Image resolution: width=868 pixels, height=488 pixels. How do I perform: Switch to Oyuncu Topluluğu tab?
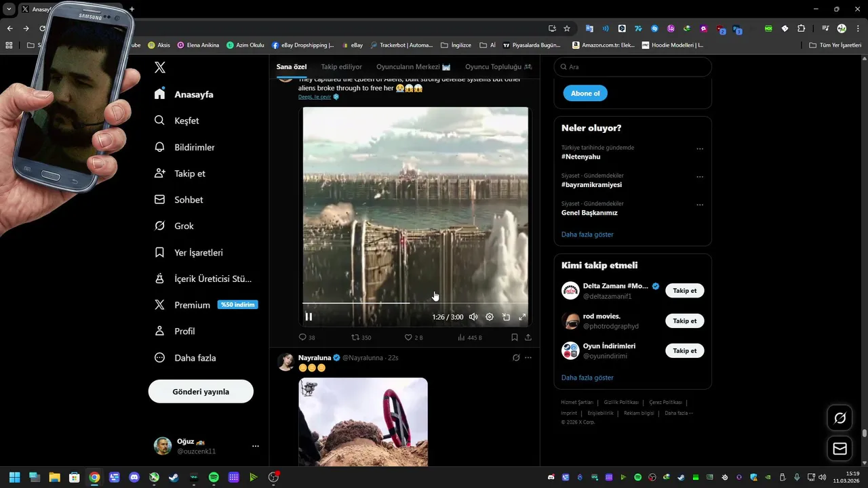498,67
